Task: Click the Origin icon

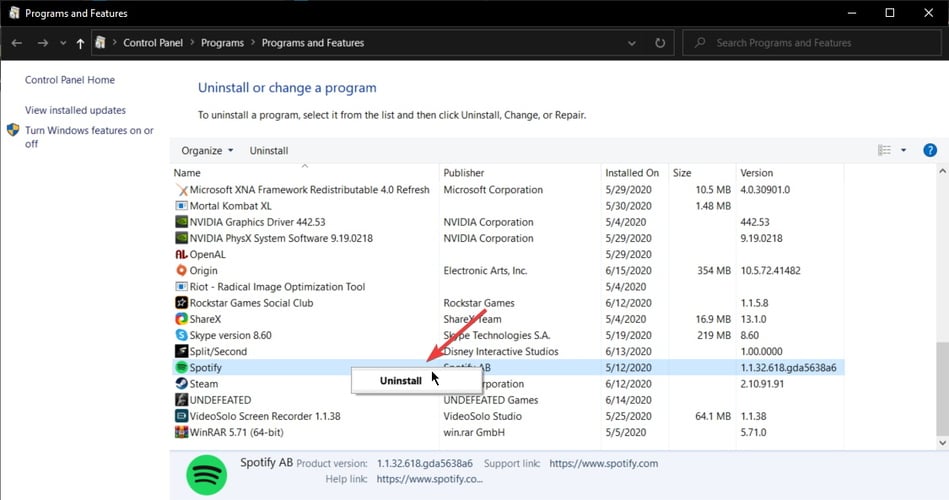Action: 181,271
